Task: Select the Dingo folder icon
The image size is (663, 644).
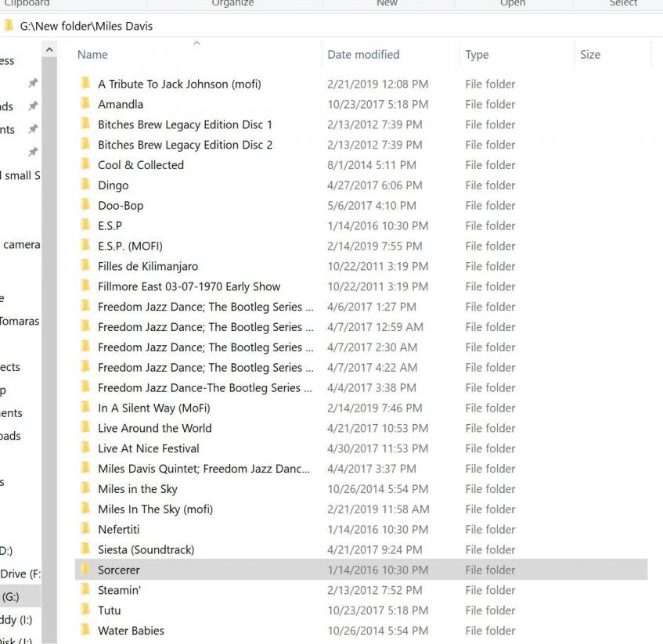Action: tap(85, 185)
